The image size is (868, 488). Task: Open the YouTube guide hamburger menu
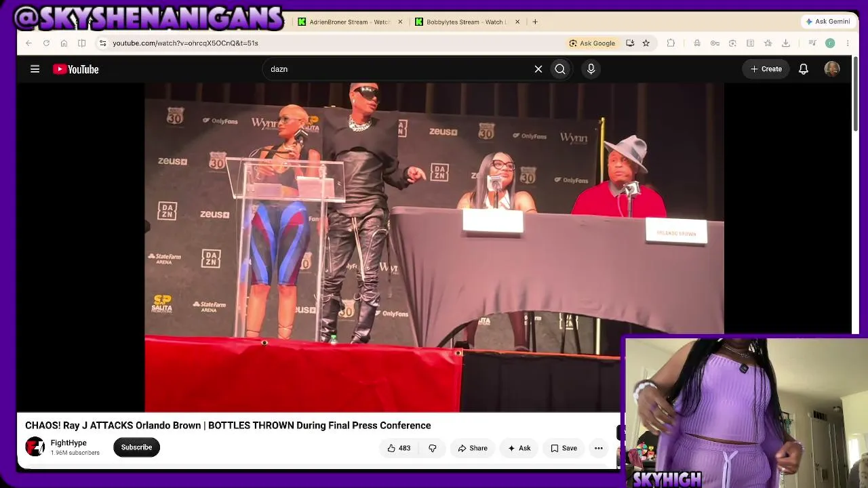click(x=35, y=69)
